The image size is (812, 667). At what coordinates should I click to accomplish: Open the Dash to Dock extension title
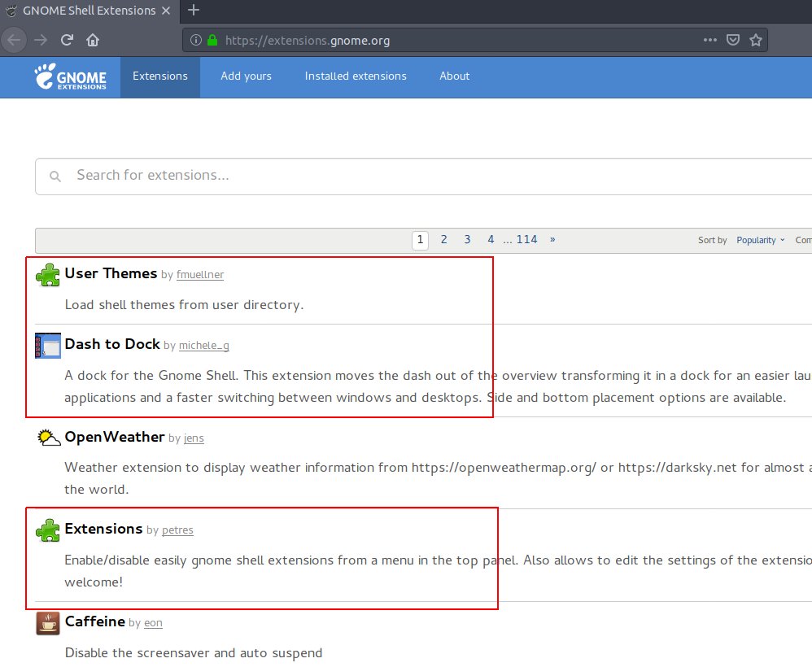(112, 344)
